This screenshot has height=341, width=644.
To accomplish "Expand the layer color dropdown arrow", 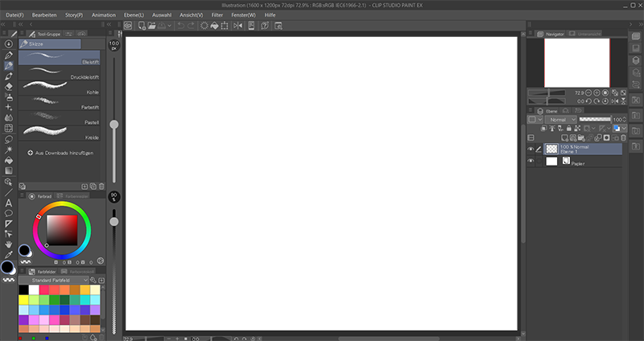I will click(625, 129).
